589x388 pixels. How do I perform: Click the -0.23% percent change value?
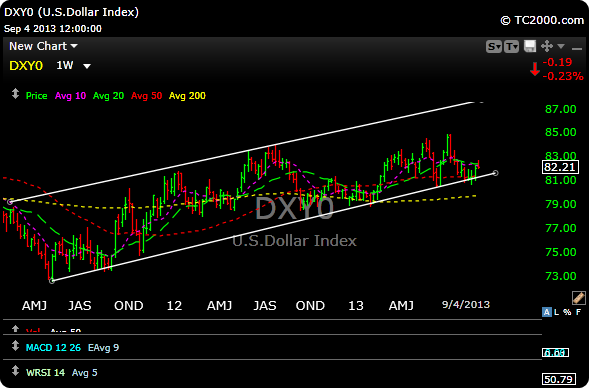point(563,76)
